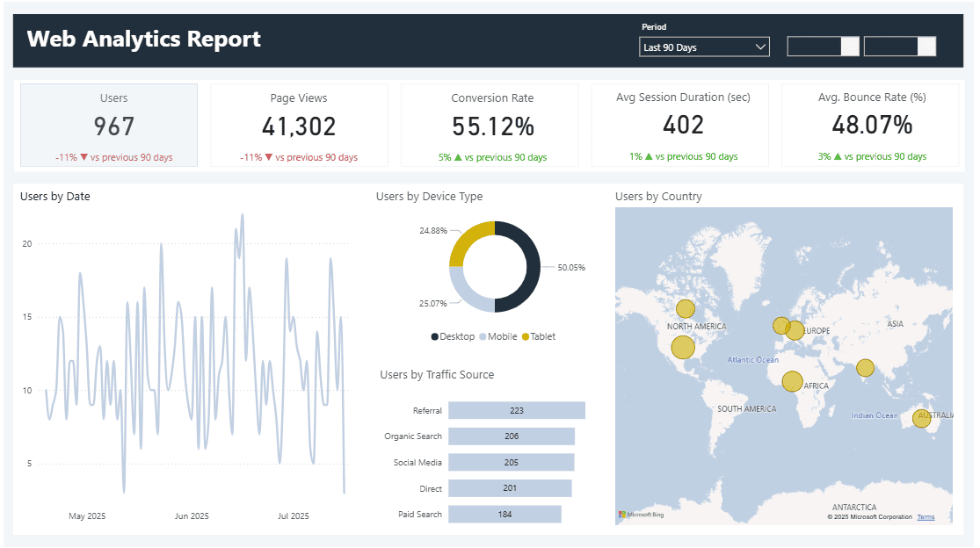Click the Avg. Bounce Rate card

(871, 125)
